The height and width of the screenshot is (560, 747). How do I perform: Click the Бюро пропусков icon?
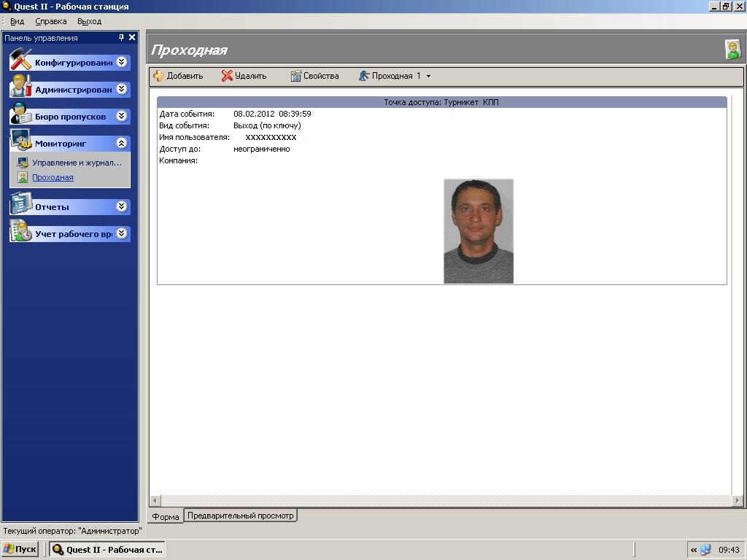pos(20,114)
